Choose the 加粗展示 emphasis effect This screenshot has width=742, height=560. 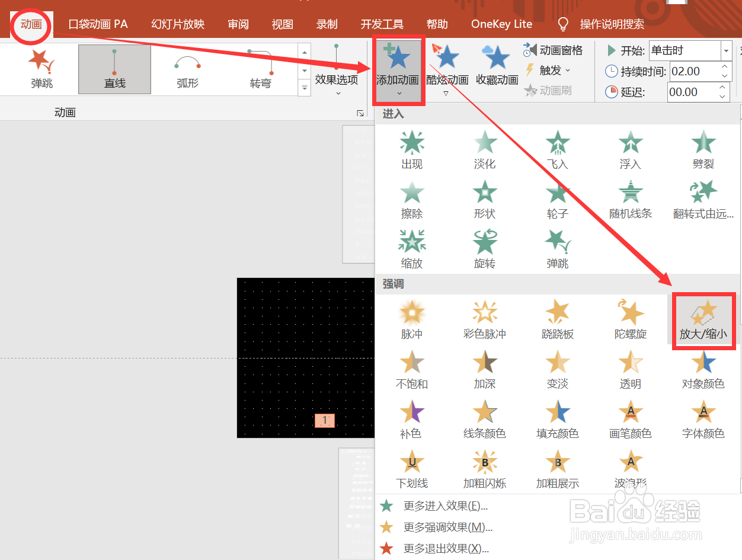(558, 470)
